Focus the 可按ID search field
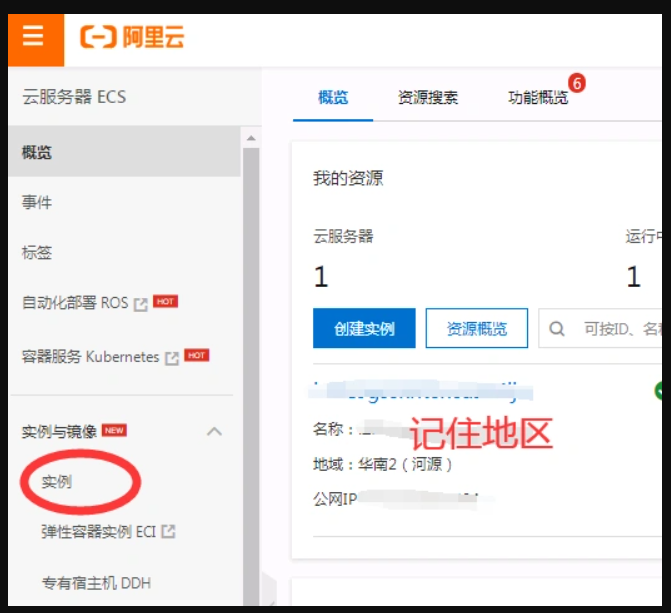671x613 pixels. [600, 328]
